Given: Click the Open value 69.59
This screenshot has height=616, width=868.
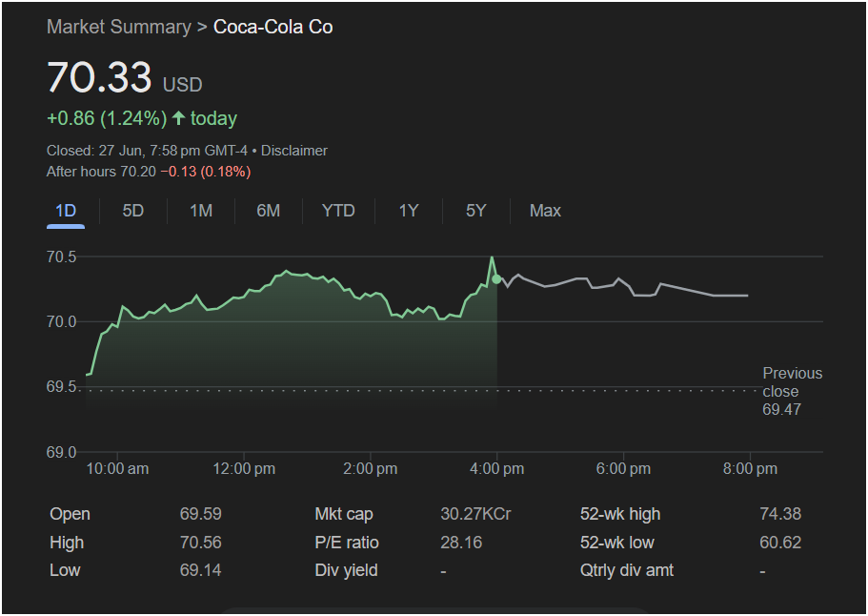Looking at the screenshot, I should coord(200,514).
